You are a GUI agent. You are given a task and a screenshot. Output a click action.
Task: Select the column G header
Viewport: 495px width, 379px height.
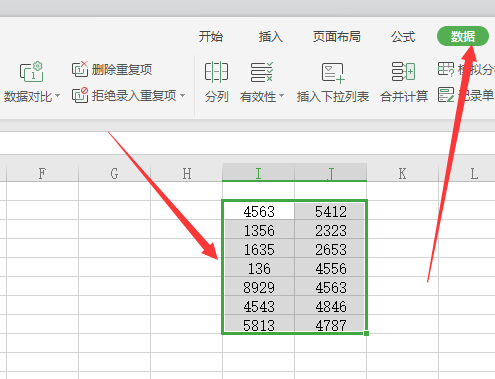[114, 173]
